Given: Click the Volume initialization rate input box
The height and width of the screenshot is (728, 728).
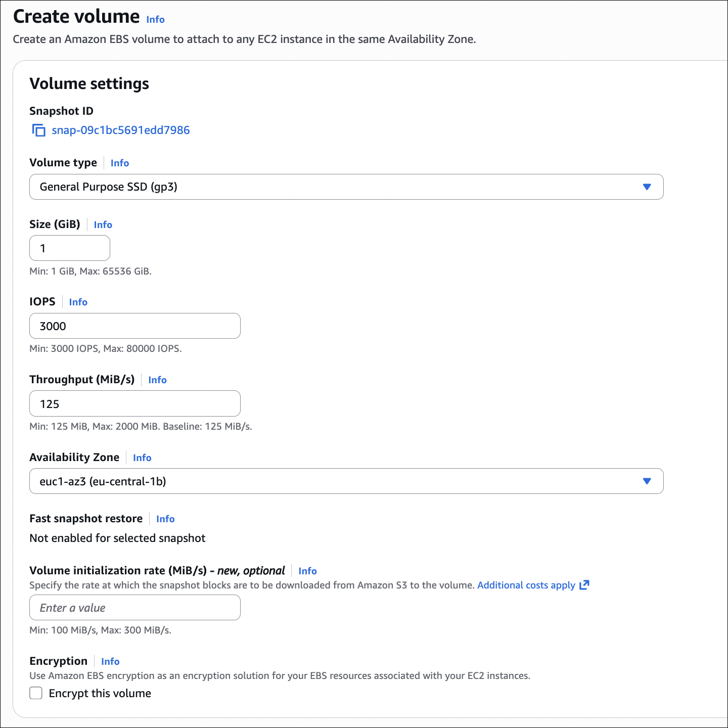Looking at the screenshot, I should click(x=134, y=608).
